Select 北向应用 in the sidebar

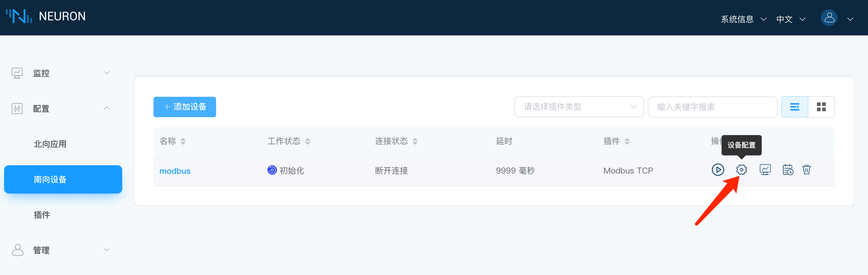[50, 144]
